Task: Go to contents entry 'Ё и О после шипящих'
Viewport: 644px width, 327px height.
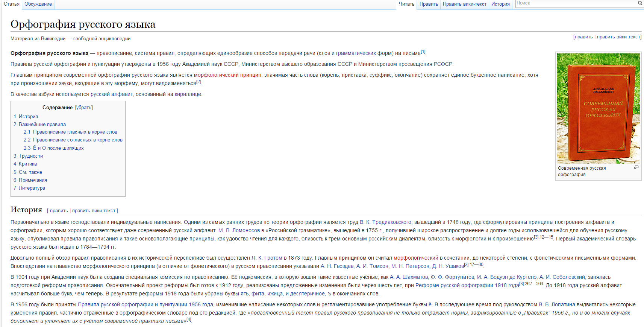Action: tap(58, 148)
